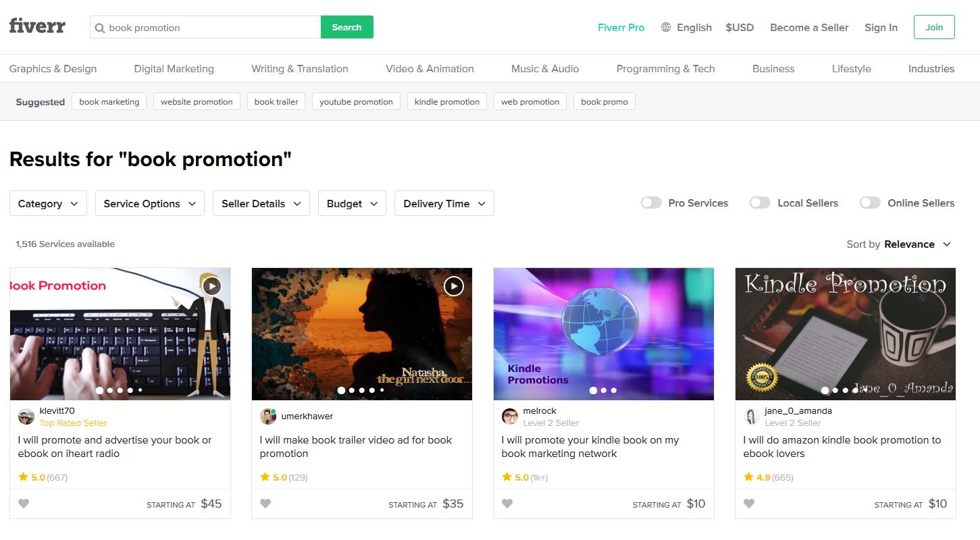Open Book Promotion keyboard gig thumbnail
This screenshot has width=980, height=540.
(x=120, y=334)
